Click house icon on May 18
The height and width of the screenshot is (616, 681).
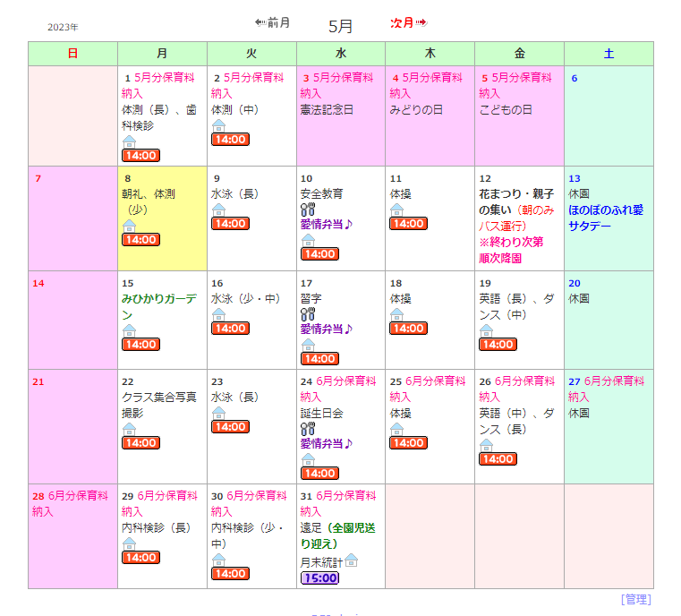(397, 314)
